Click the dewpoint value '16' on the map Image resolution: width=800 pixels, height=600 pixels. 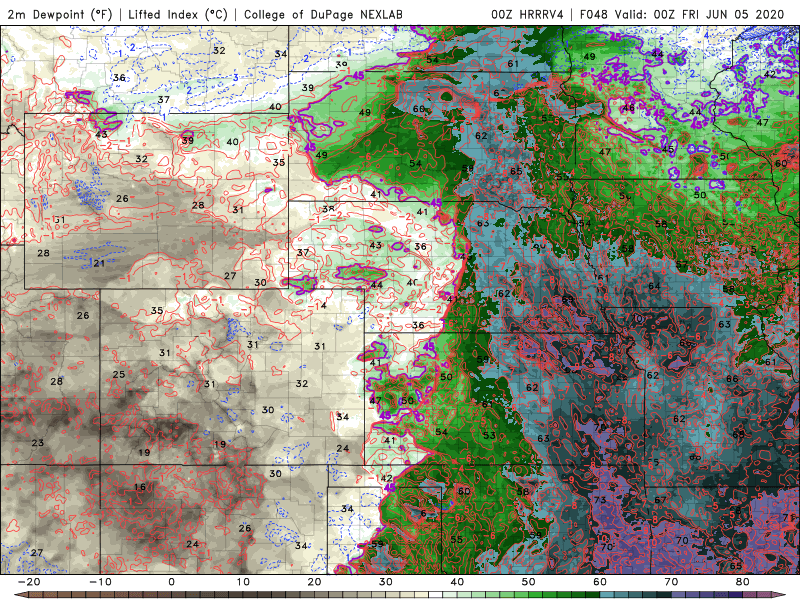coord(140,487)
